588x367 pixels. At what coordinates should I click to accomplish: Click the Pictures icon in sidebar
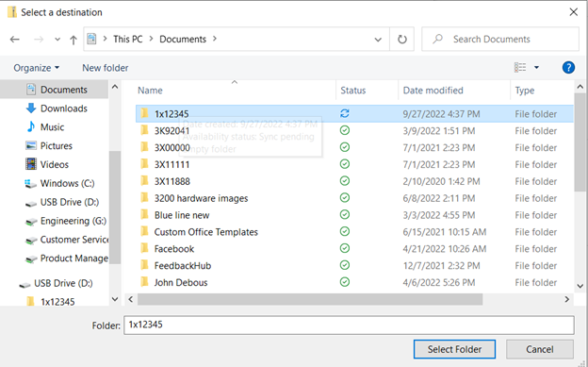(31, 145)
